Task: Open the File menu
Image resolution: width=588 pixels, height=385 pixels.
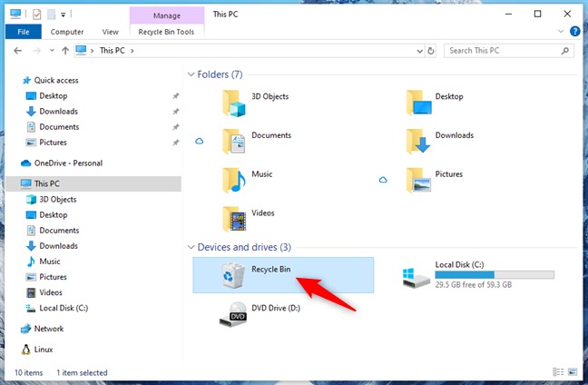Action: click(24, 32)
